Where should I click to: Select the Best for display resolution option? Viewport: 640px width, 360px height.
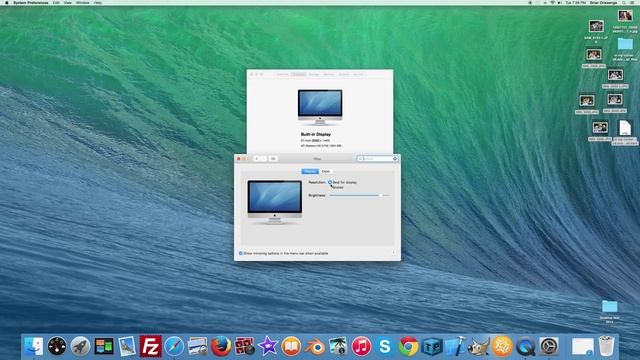click(x=330, y=182)
